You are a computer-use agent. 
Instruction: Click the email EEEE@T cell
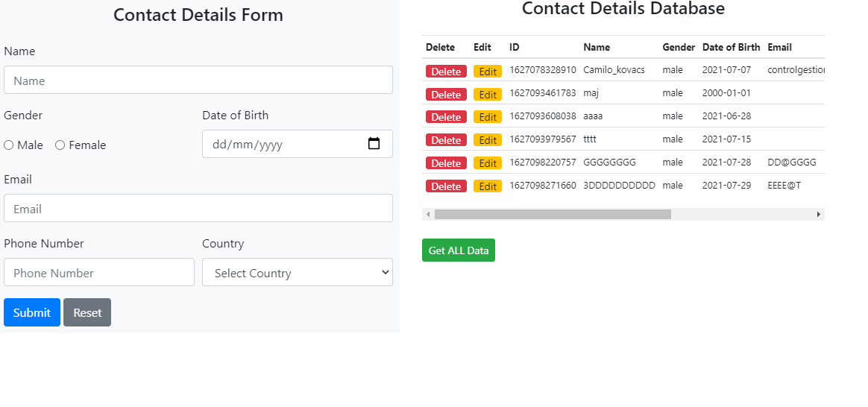point(784,186)
